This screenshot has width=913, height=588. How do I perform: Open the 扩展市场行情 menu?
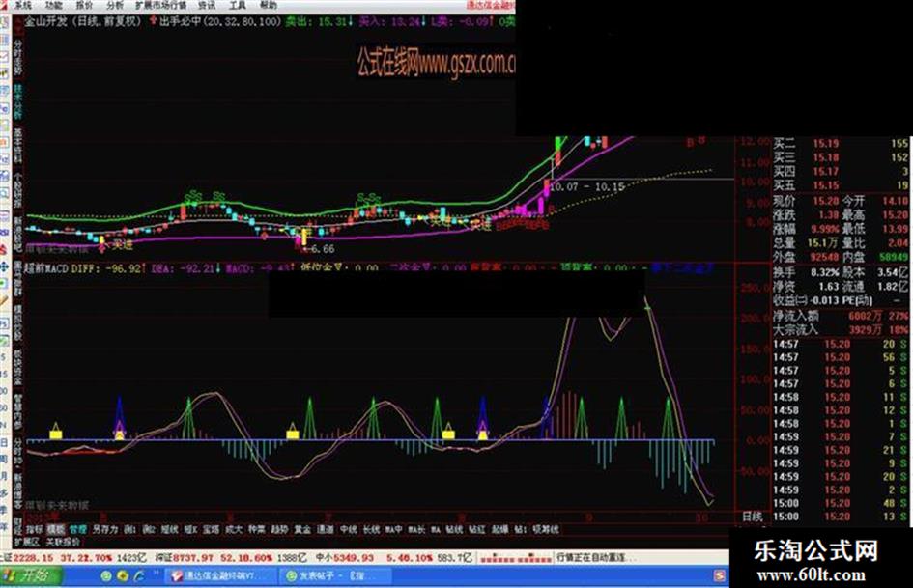point(160,5)
